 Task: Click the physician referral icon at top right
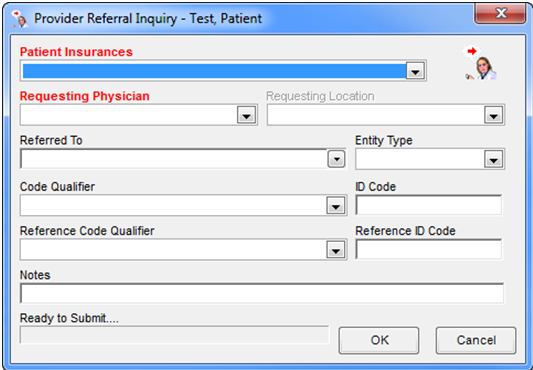[481, 63]
